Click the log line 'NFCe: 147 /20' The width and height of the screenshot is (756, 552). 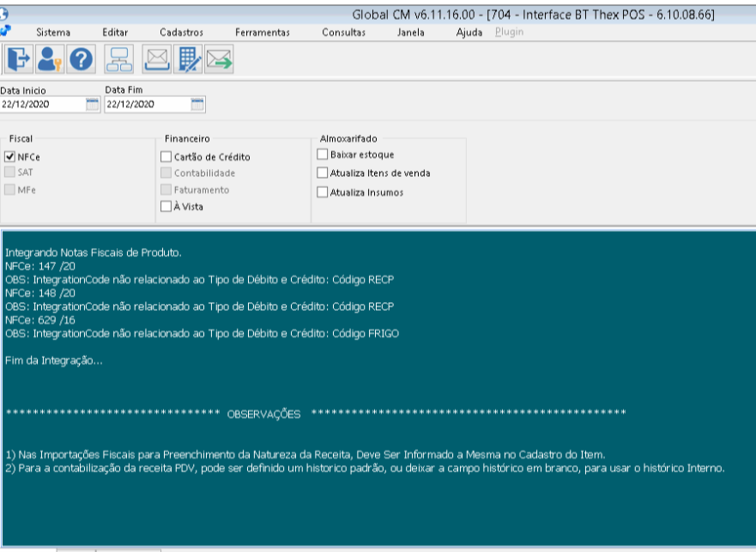(40, 266)
